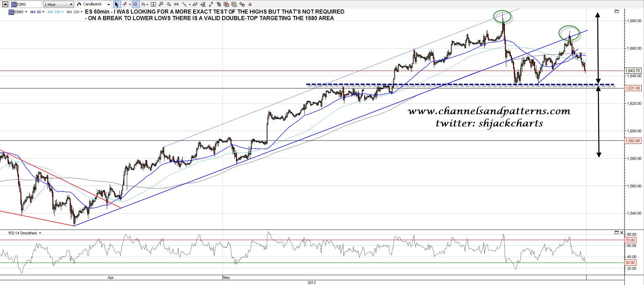Select the zoom magnifier tool
Screen dimensions: 644x285
(x=169, y=4)
